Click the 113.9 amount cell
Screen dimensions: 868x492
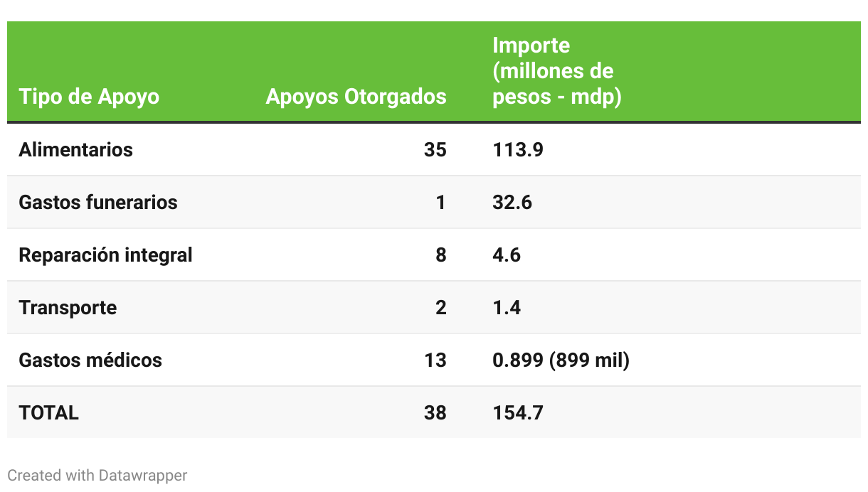[x=518, y=150]
